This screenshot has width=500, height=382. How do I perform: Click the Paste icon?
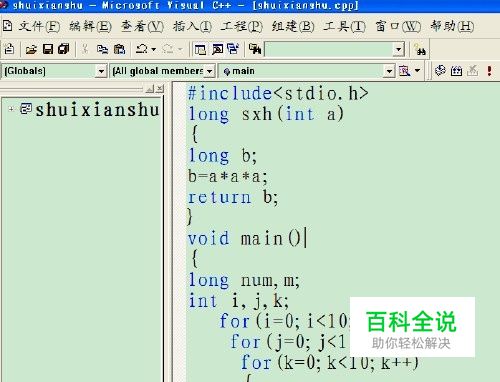(x=119, y=49)
